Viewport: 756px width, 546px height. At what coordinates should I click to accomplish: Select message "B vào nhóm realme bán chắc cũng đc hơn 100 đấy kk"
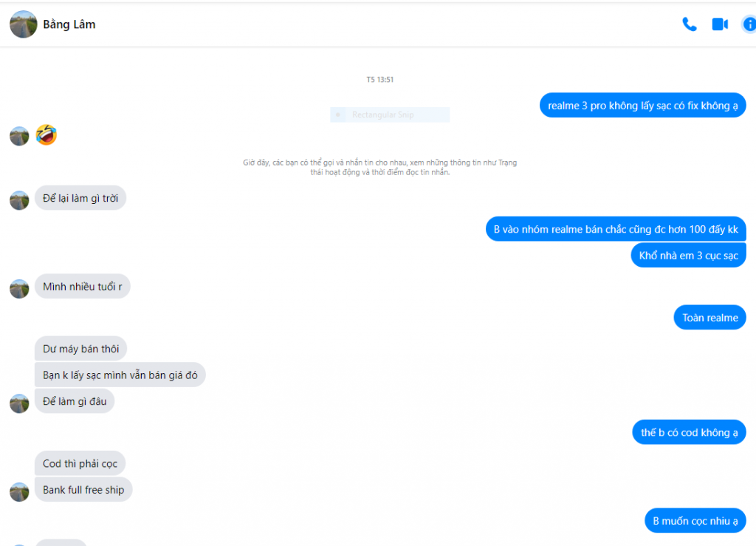coord(616,229)
